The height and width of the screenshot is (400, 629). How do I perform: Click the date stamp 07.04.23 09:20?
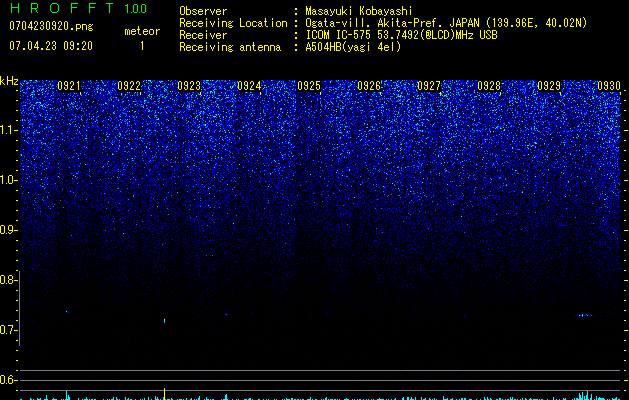point(51,46)
